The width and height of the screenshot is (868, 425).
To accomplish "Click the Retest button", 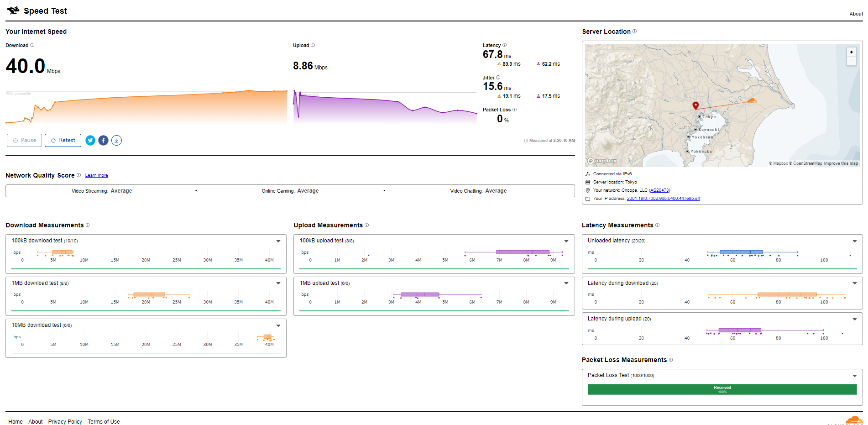I will coord(63,140).
